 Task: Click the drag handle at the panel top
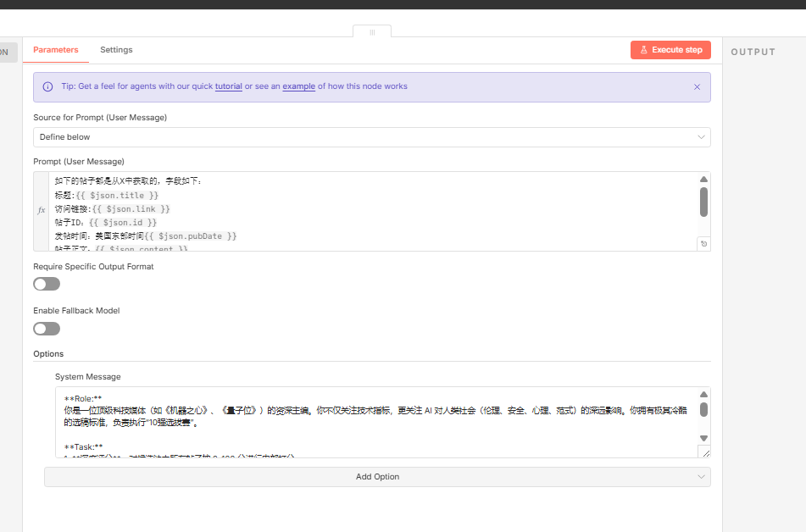tap(372, 32)
